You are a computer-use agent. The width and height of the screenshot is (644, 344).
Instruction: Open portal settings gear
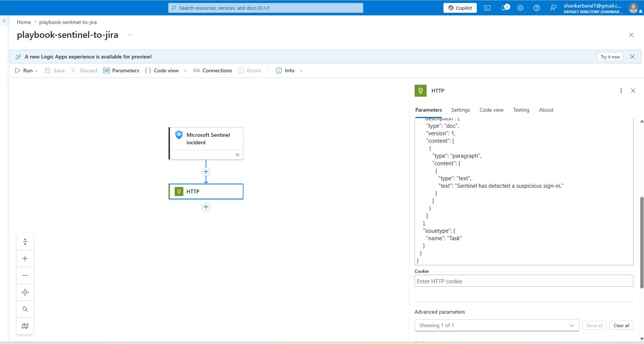[x=520, y=8]
